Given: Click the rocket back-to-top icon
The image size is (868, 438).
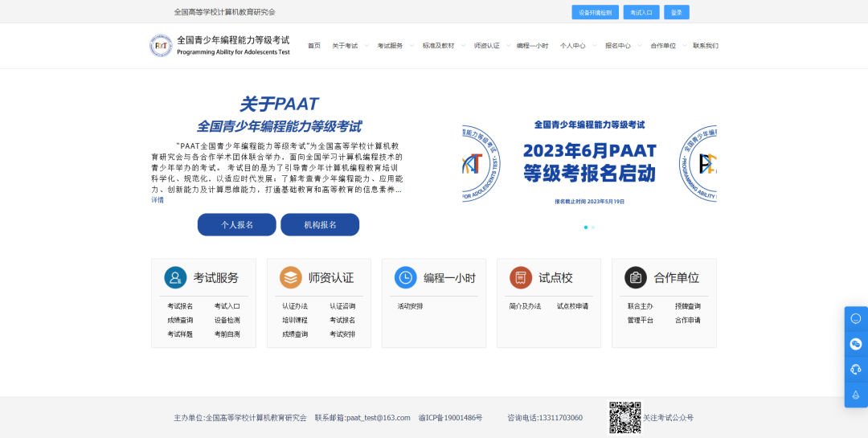Looking at the screenshot, I should [x=856, y=395].
